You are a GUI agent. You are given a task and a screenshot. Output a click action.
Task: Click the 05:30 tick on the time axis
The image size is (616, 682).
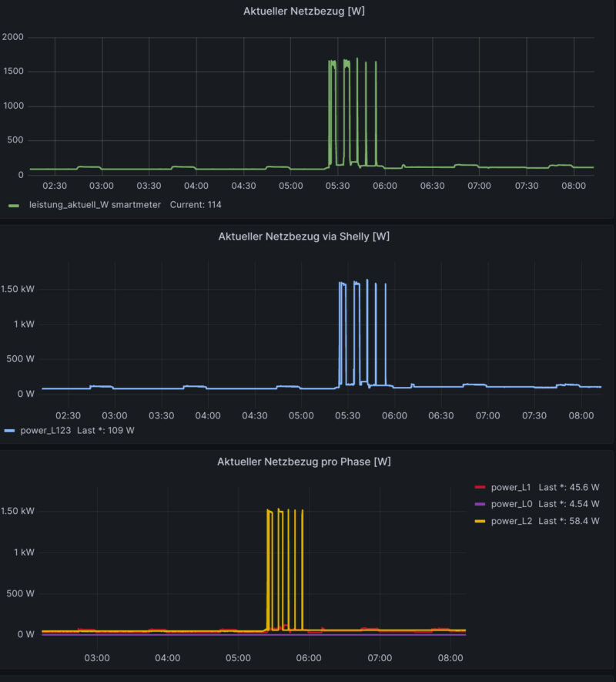tap(337, 186)
